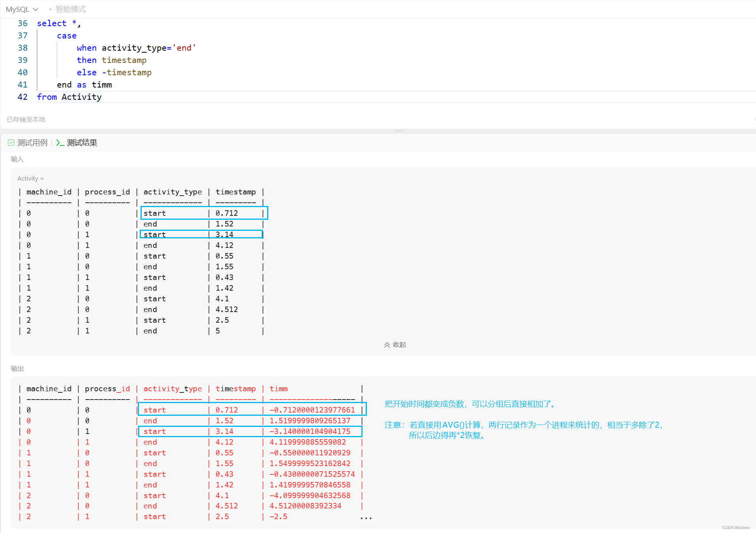Click the 测试结果 terminal prompt icon
The width and height of the screenshot is (756, 533).
(60, 143)
